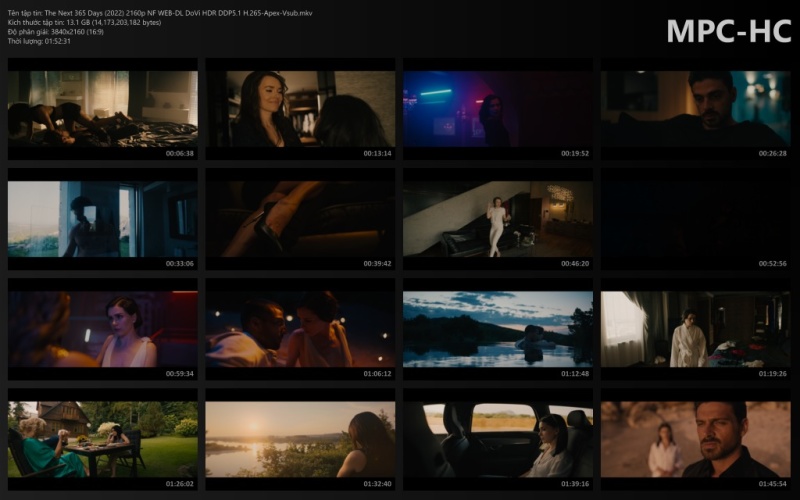Screen dimensions: 800x500
Task: Select the thumbnail at 00:13:14
Action: pyautogui.click(x=300, y=109)
